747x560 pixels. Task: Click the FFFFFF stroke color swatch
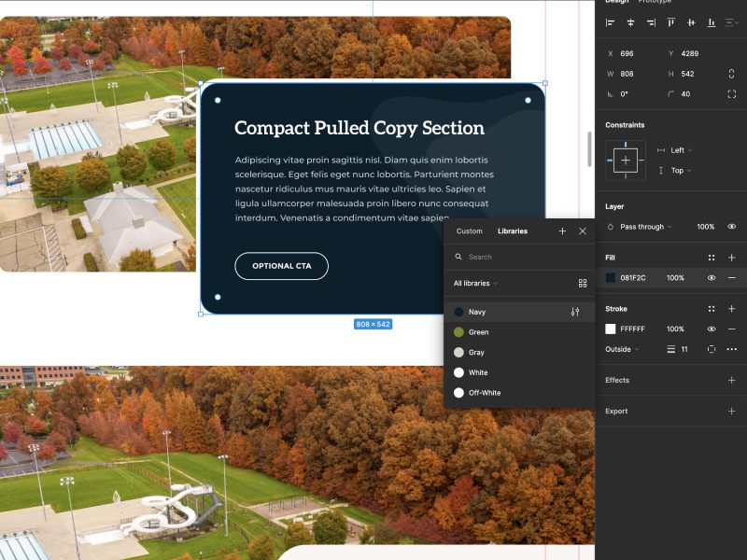tap(611, 329)
